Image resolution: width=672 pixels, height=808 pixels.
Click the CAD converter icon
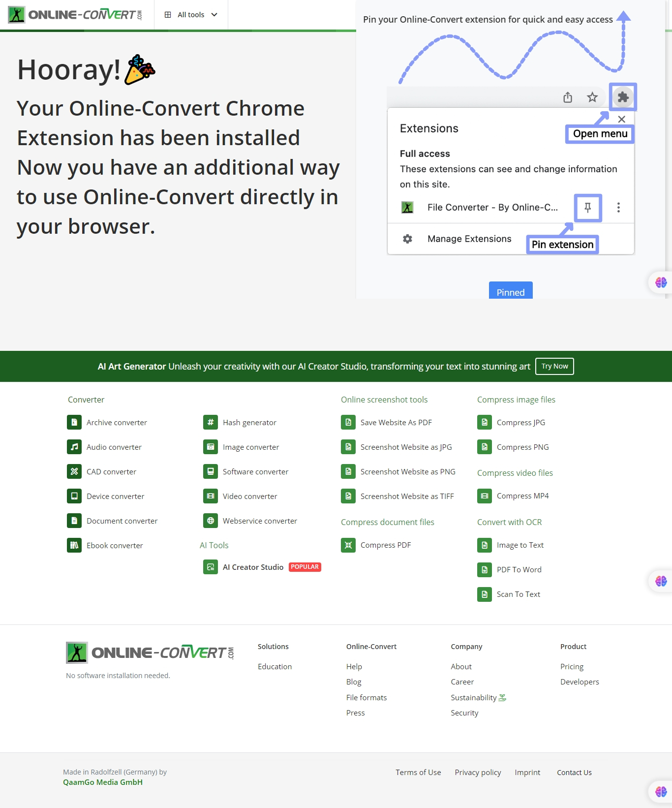[74, 471]
